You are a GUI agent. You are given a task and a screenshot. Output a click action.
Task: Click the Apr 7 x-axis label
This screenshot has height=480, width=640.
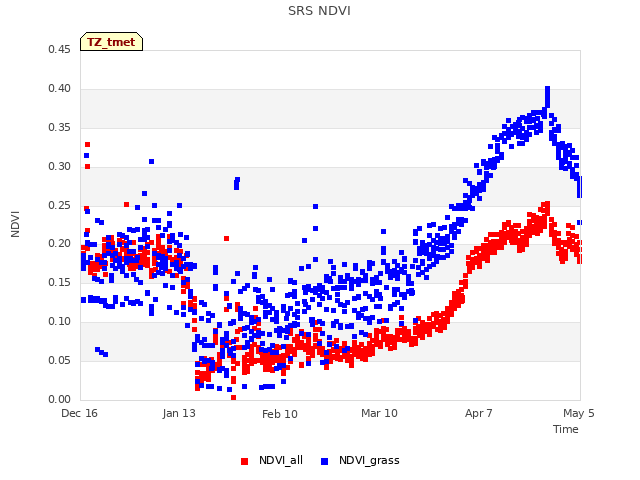[x=479, y=413]
